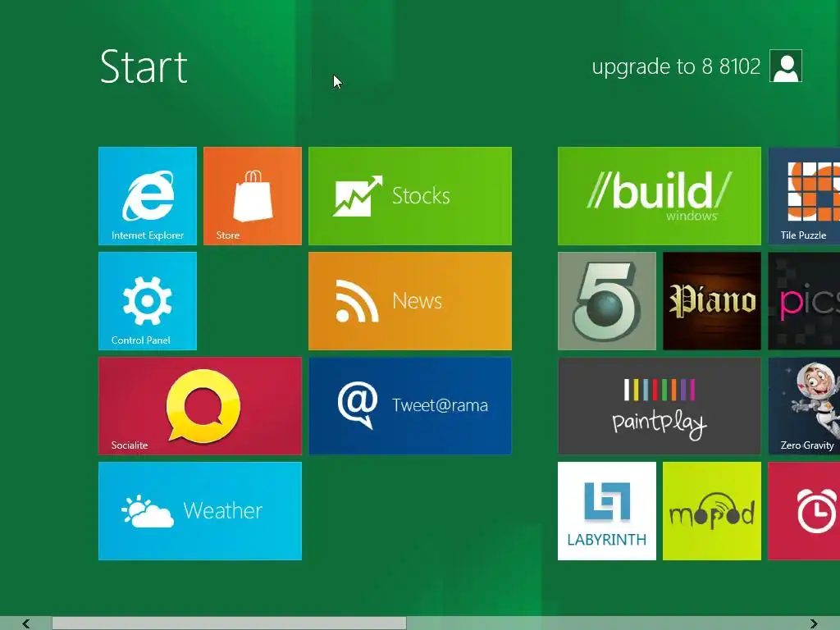Image resolution: width=840 pixels, height=630 pixels.
Task: Launch the Stocks tile
Action: [x=410, y=196]
